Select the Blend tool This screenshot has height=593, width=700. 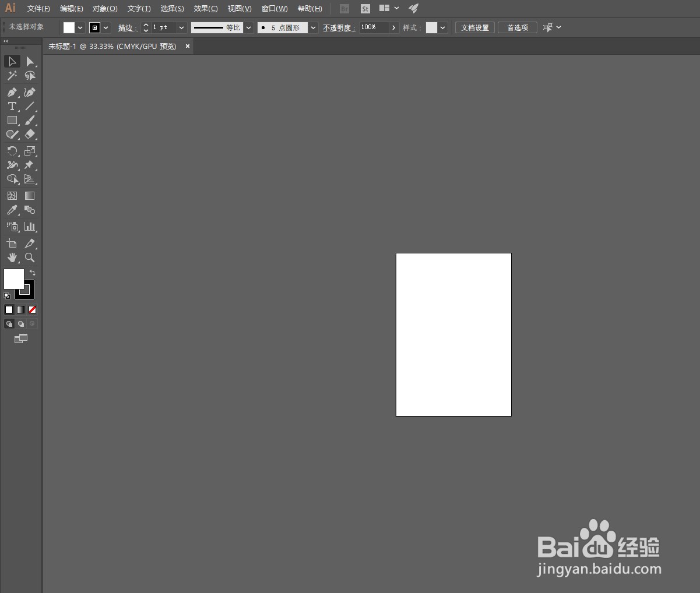coord(30,210)
